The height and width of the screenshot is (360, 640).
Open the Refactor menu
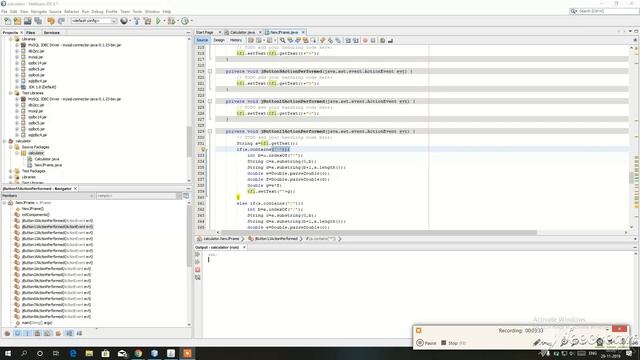71,11
